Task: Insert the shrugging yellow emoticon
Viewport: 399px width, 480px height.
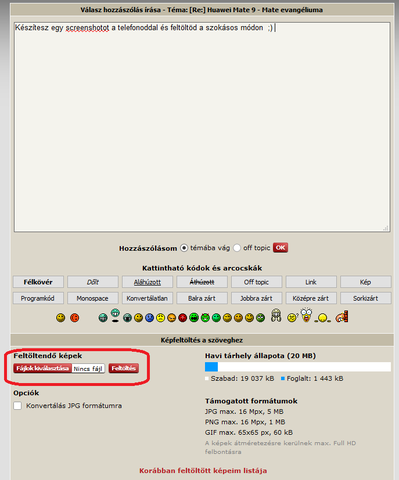Action: [x=322, y=318]
